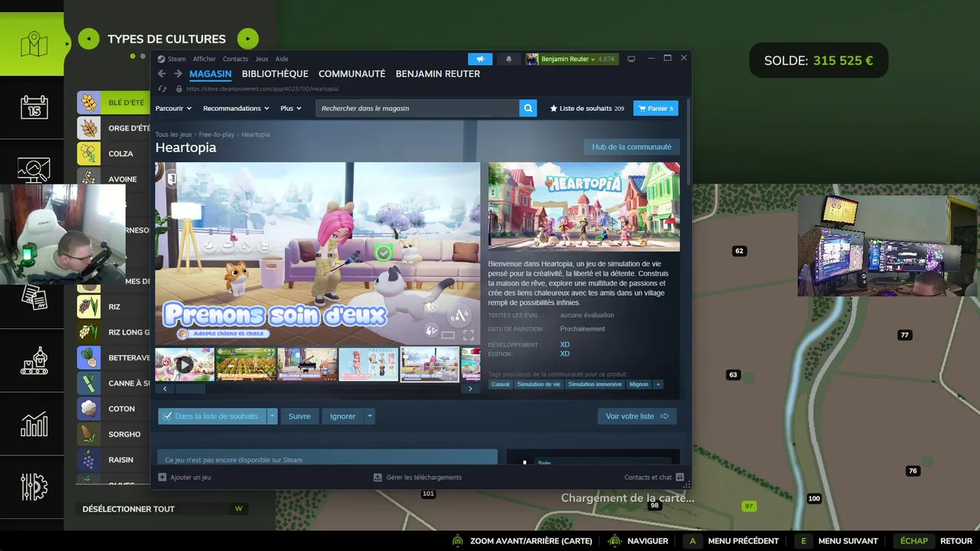Click the Steam forward navigation arrow
Viewport: 980px width, 551px height.
pyautogui.click(x=178, y=73)
